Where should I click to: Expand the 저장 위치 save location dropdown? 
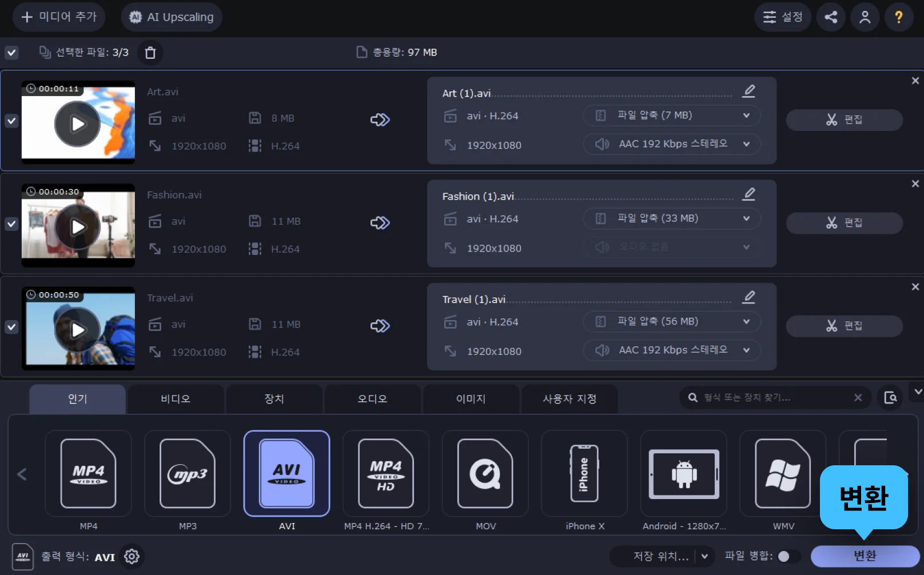(704, 556)
